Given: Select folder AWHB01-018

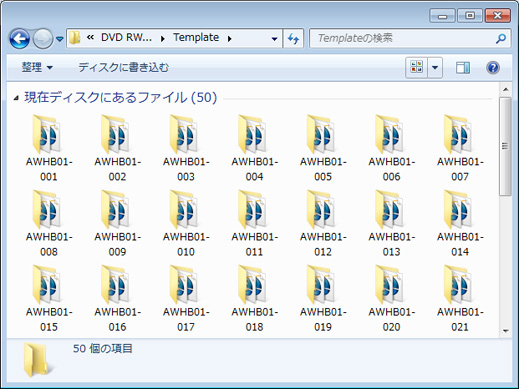Looking at the screenshot, I should (254, 298).
